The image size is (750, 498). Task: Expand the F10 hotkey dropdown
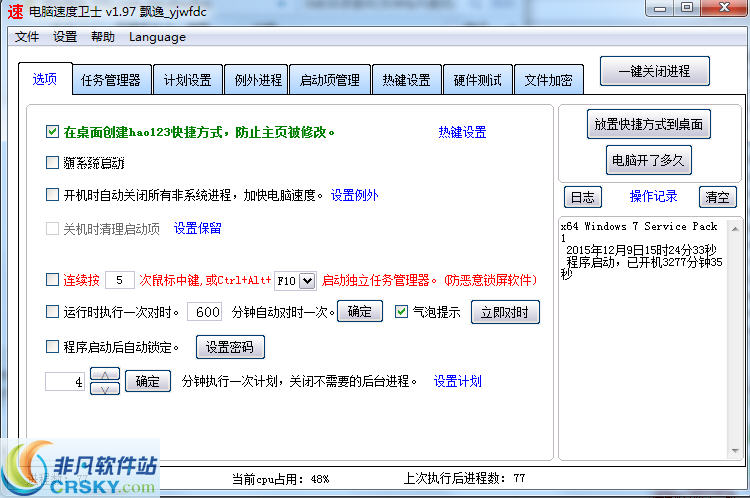pyautogui.click(x=307, y=281)
